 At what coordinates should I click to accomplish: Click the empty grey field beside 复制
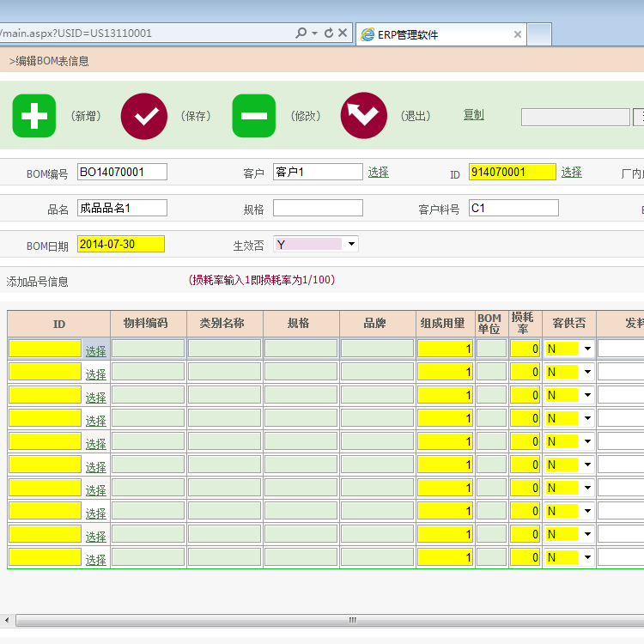(575, 118)
